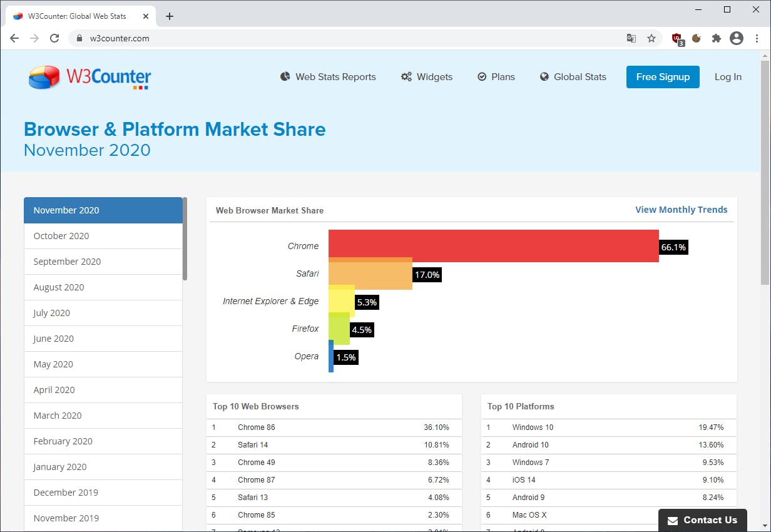771x532 pixels.
Task: Click the 17.0% Safari label
Action: click(427, 275)
